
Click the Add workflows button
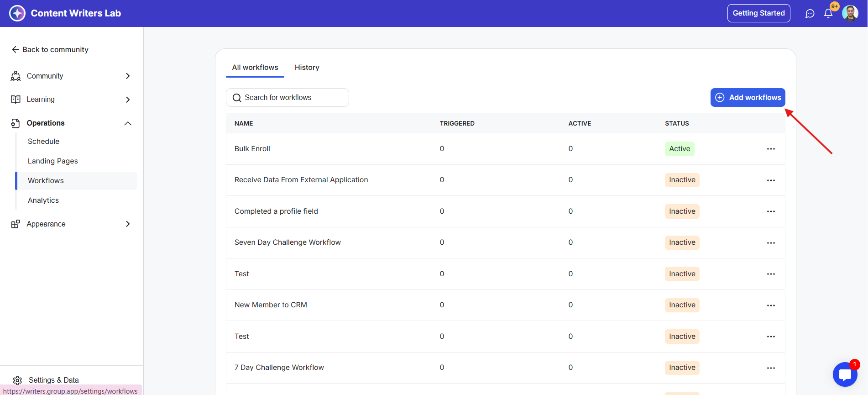coord(748,98)
